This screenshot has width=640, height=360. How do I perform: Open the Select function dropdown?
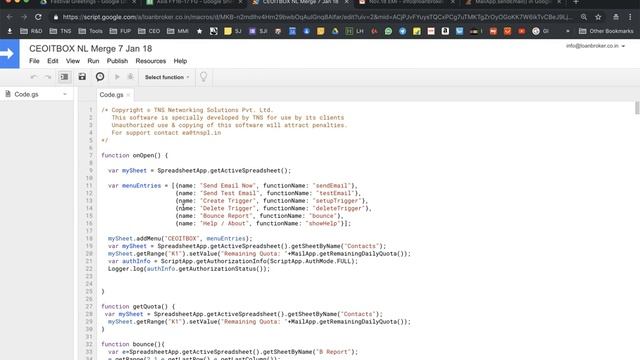pyautogui.click(x=167, y=77)
